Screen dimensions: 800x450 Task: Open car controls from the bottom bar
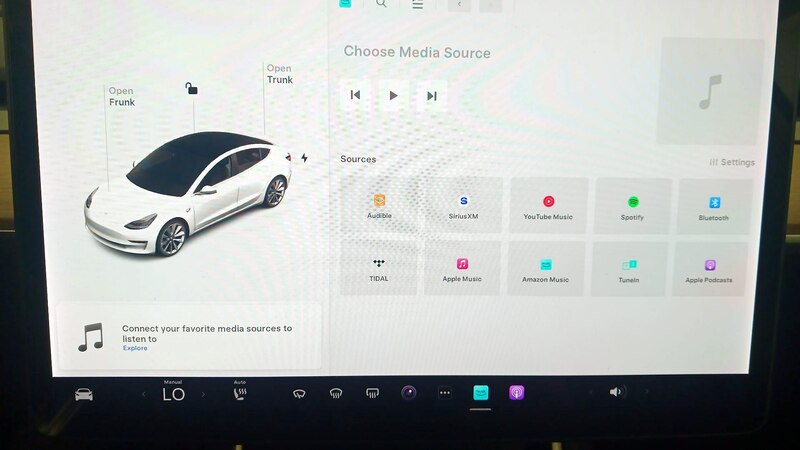click(84, 394)
